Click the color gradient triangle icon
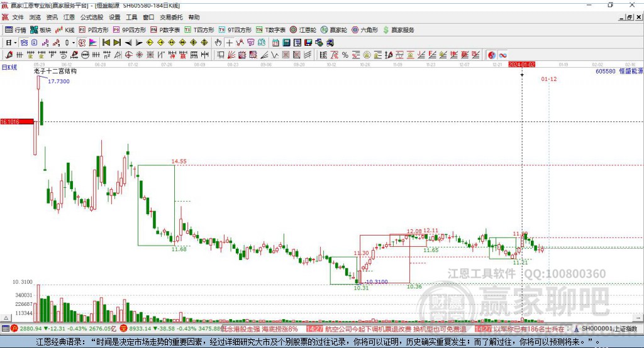The image size is (644, 348). point(93,43)
